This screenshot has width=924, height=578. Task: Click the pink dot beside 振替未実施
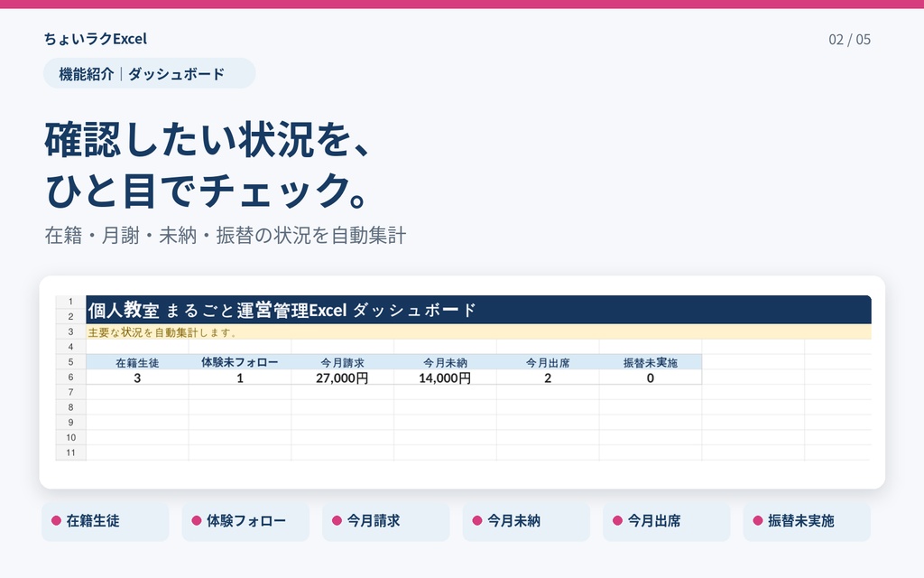pos(758,521)
